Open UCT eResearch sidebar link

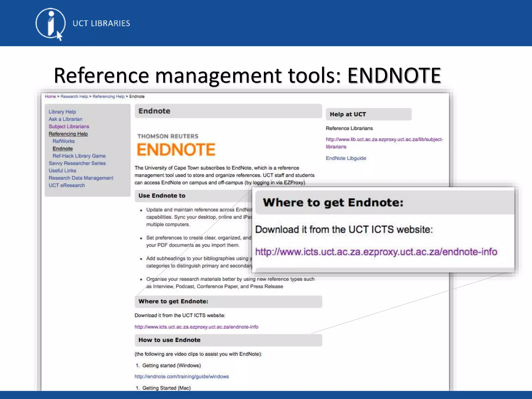(67, 185)
